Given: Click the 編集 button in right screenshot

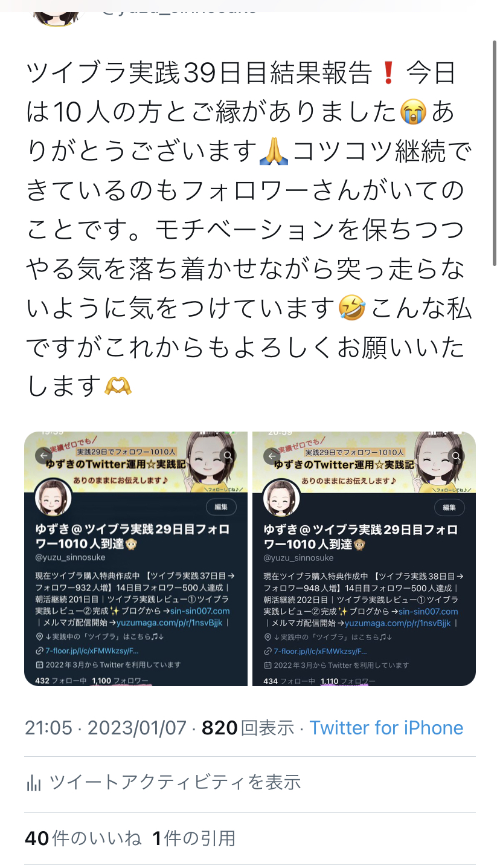Looking at the screenshot, I should coord(449,507).
